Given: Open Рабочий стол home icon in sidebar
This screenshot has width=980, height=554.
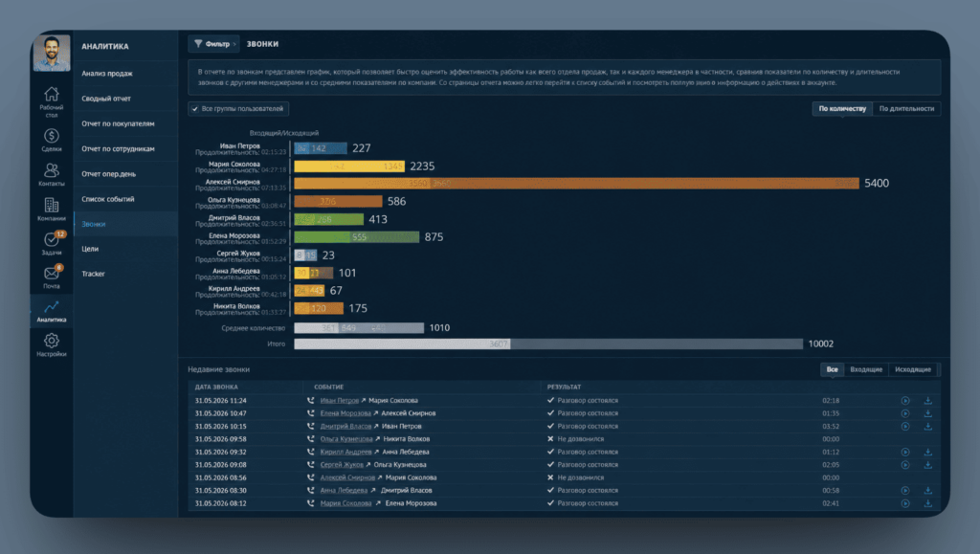Looking at the screenshot, I should click(x=52, y=95).
